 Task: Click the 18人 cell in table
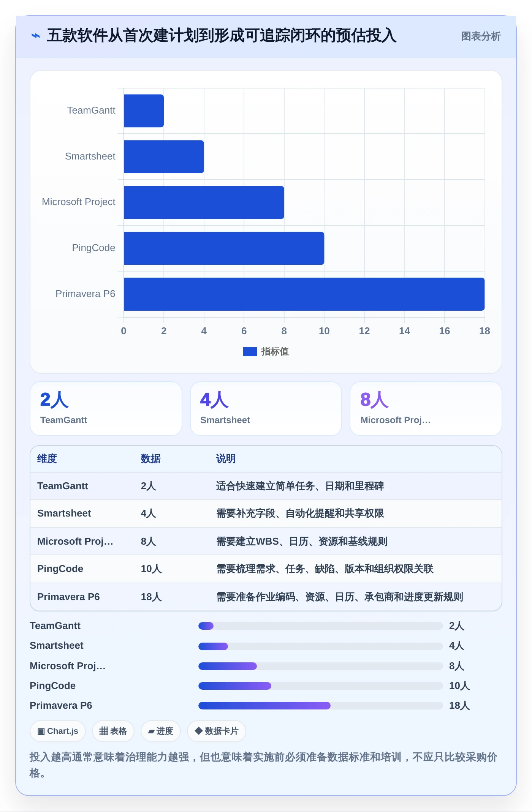(151, 597)
